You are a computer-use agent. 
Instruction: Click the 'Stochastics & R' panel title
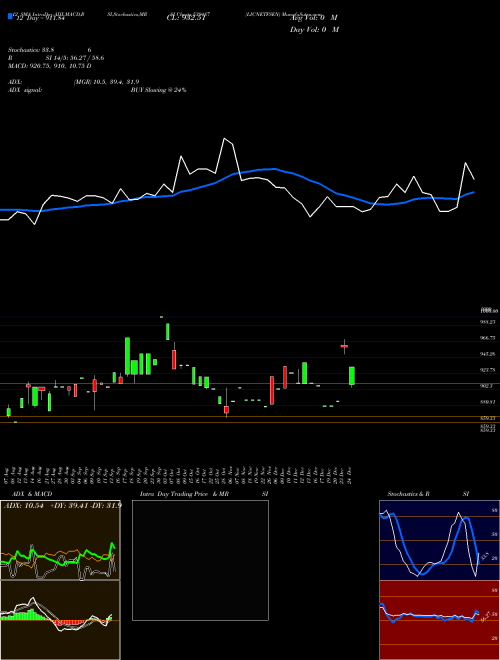tap(409, 494)
